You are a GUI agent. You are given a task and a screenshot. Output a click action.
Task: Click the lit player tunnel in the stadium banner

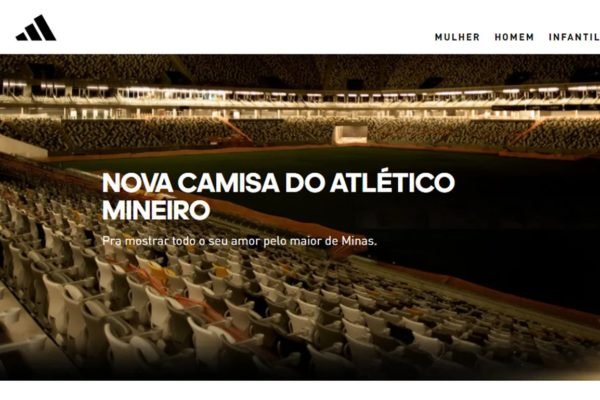(x=351, y=134)
